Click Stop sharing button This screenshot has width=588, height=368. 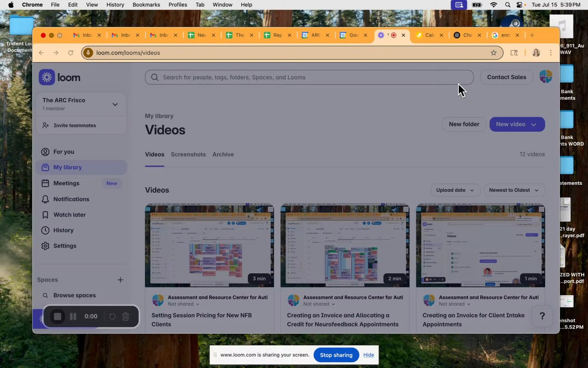pyautogui.click(x=336, y=355)
